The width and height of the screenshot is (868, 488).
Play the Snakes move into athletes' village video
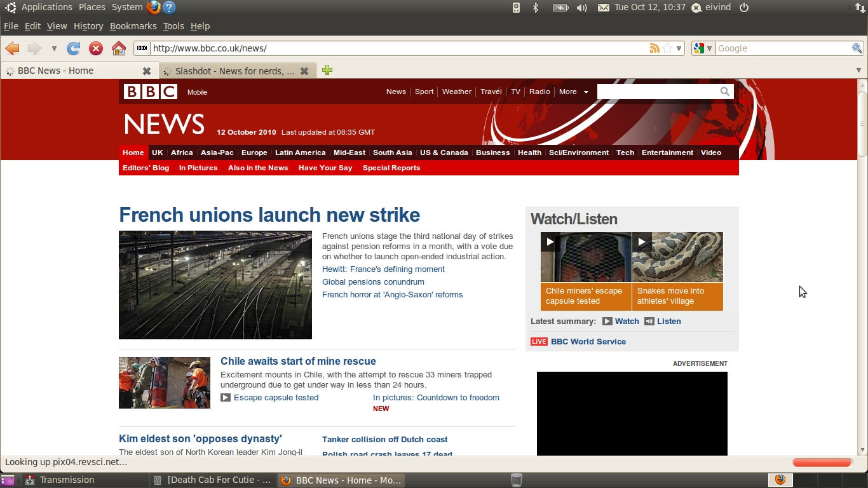click(x=642, y=241)
